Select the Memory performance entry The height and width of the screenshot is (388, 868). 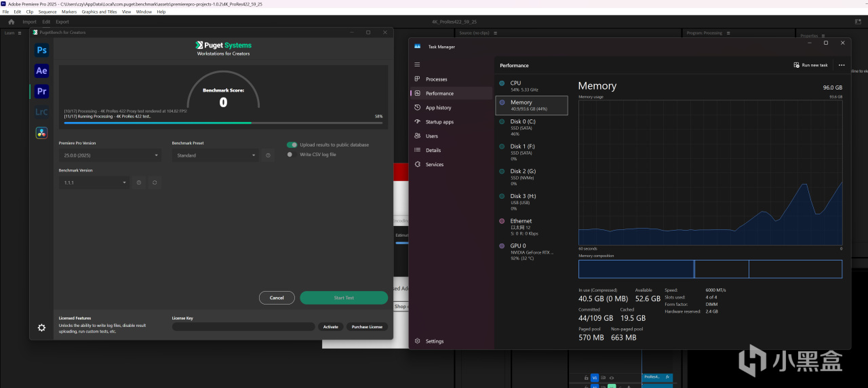pyautogui.click(x=532, y=105)
